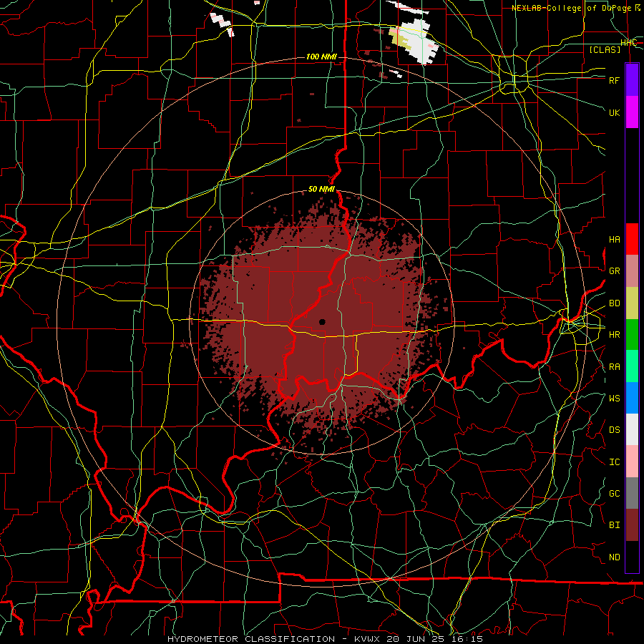This screenshot has width=644, height=644.
Task: Click the white DS legend swatch
Action: point(632,429)
